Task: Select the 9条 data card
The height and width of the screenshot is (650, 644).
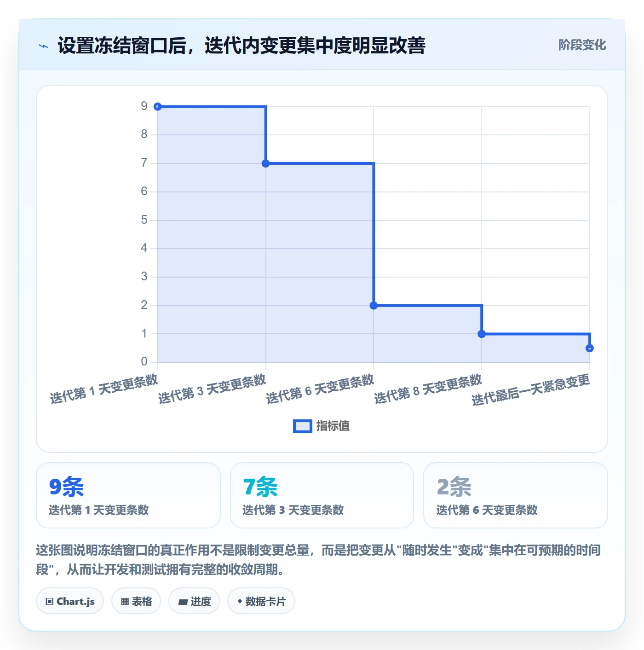Action: (x=128, y=495)
